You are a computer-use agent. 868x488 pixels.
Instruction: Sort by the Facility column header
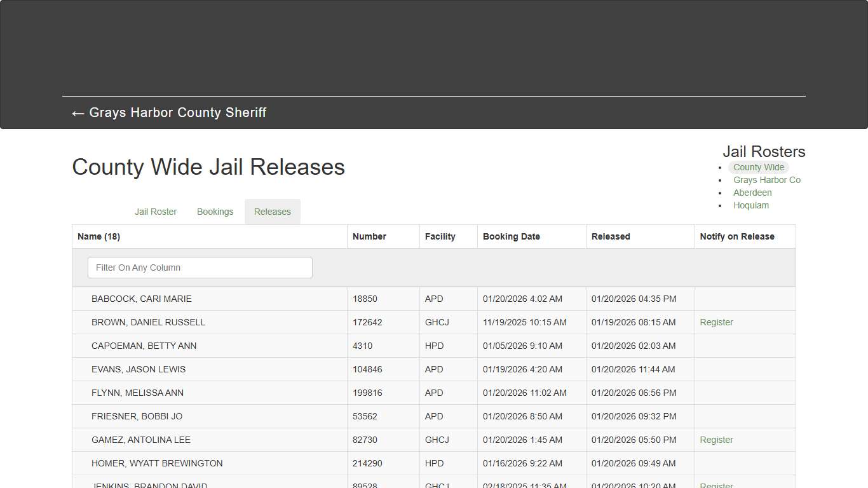(x=440, y=236)
